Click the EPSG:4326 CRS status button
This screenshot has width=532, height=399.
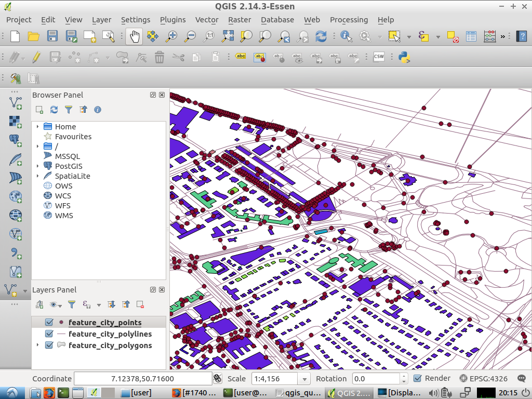pos(483,378)
